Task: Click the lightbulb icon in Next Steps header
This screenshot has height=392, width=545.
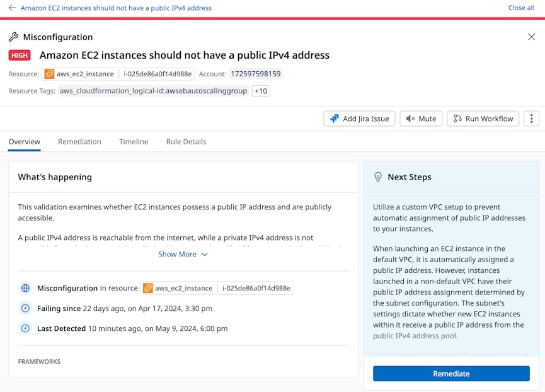Action: (378, 177)
